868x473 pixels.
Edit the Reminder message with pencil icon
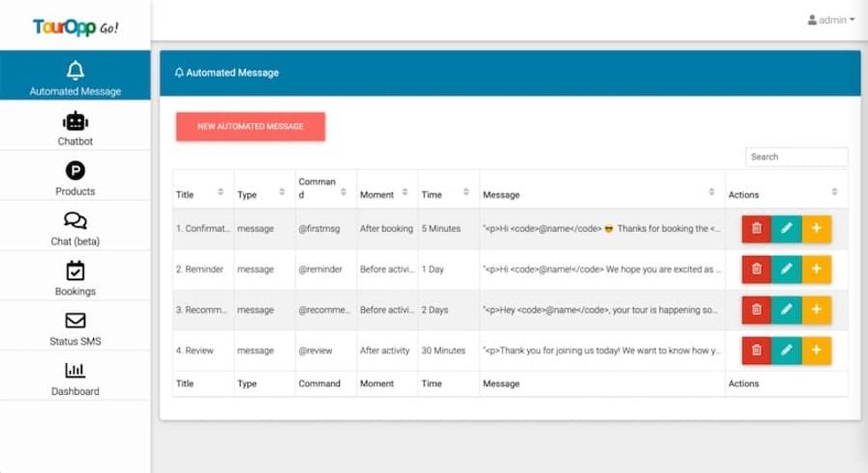pyautogui.click(x=787, y=269)
